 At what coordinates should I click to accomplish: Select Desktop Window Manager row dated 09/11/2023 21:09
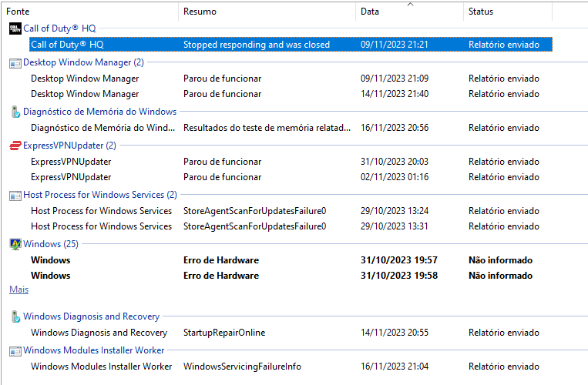pyautogui.click(x=291, y=79)
